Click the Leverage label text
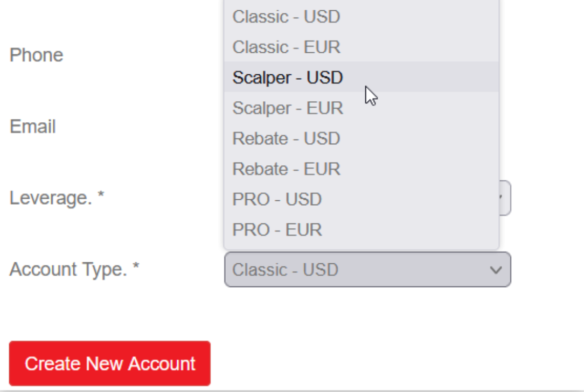584x392 pixels. click(x=51, y=199)
